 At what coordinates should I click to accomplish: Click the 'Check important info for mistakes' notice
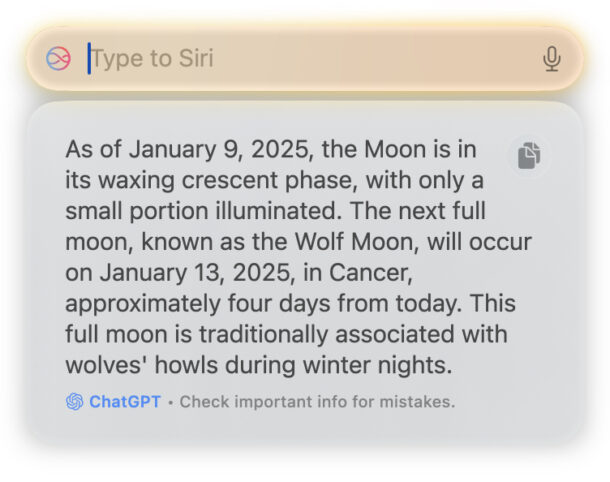317,402
